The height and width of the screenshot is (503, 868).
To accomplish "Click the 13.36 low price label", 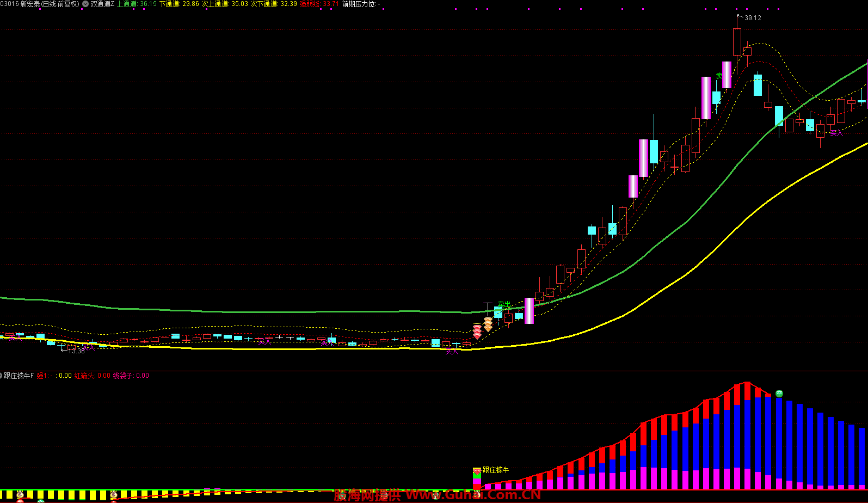I will (x=77, y=351).
